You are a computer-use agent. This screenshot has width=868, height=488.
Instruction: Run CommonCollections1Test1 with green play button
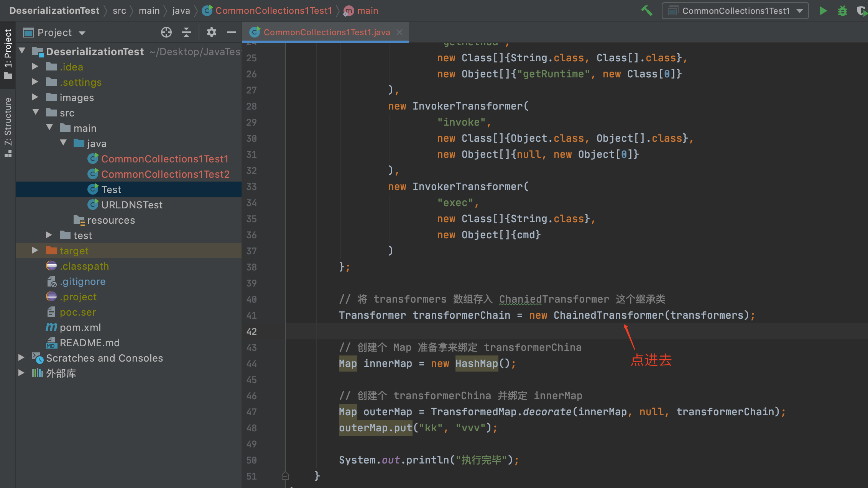(823, 11)
